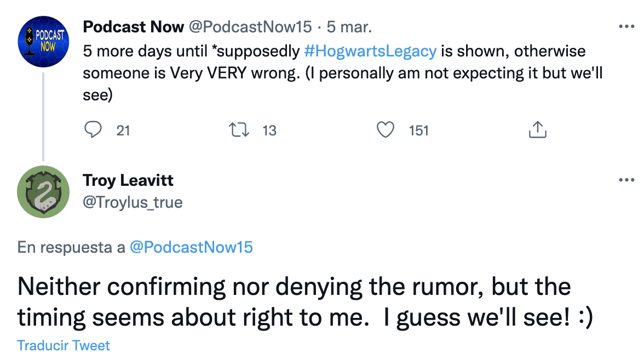Open the #HogwartsLegacy hashtag

tap(370, 52)
